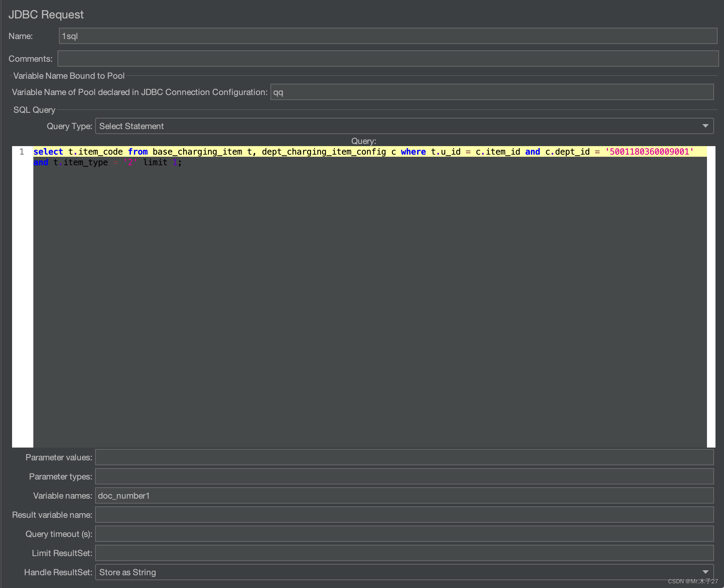Click the dept_id value '5001180360009001'
This screenshot has width=724, height=588.
[x=649, y=152]
